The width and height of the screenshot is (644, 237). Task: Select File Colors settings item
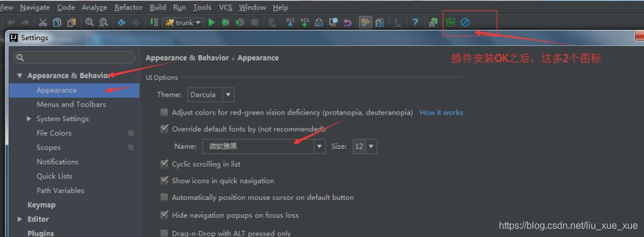tap(54, 133)
